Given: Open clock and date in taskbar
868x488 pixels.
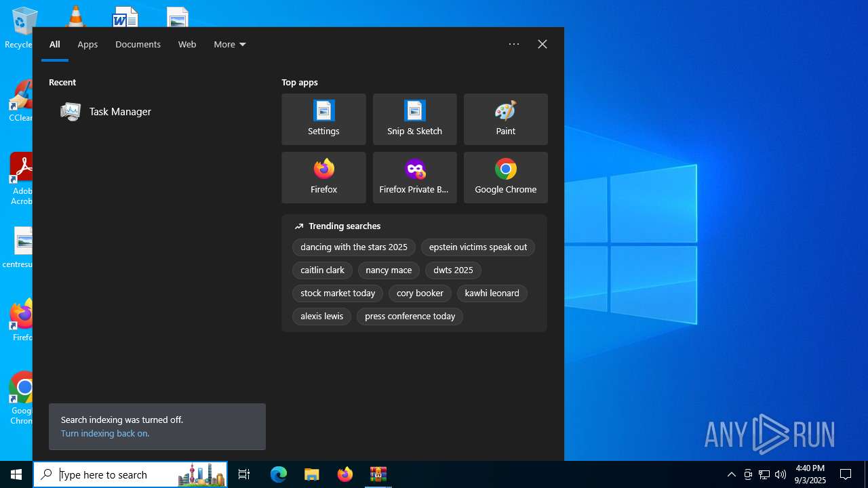Looking at the screenshot, I should point(810,474).
